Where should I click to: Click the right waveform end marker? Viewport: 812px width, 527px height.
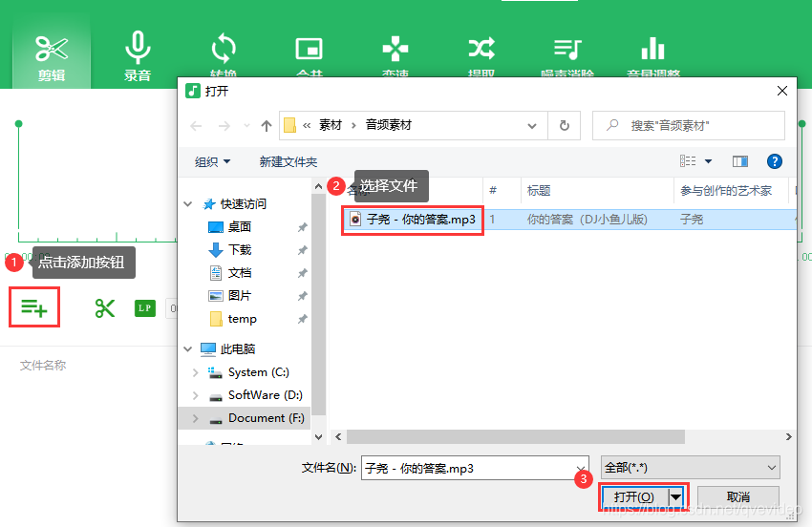[x=802, y=124]
